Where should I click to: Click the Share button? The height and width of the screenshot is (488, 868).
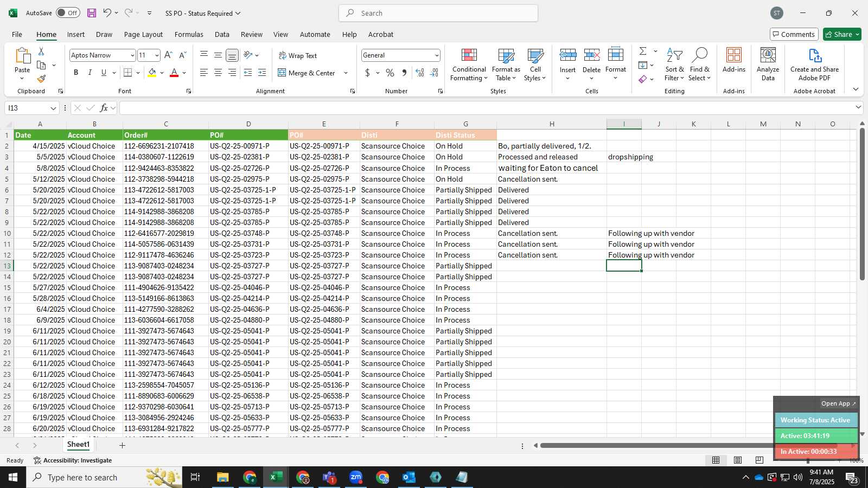pos(842,34)
